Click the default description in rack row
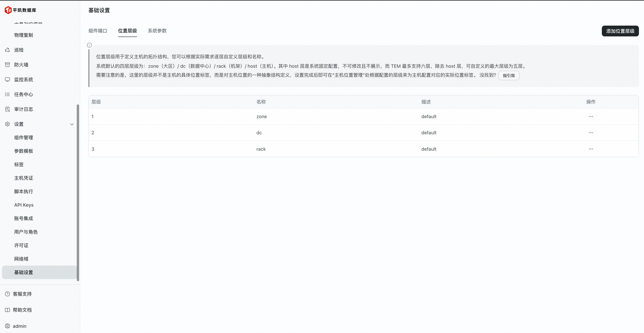The height and width of the screenshot is (333, 644). [x=429, y=149]
